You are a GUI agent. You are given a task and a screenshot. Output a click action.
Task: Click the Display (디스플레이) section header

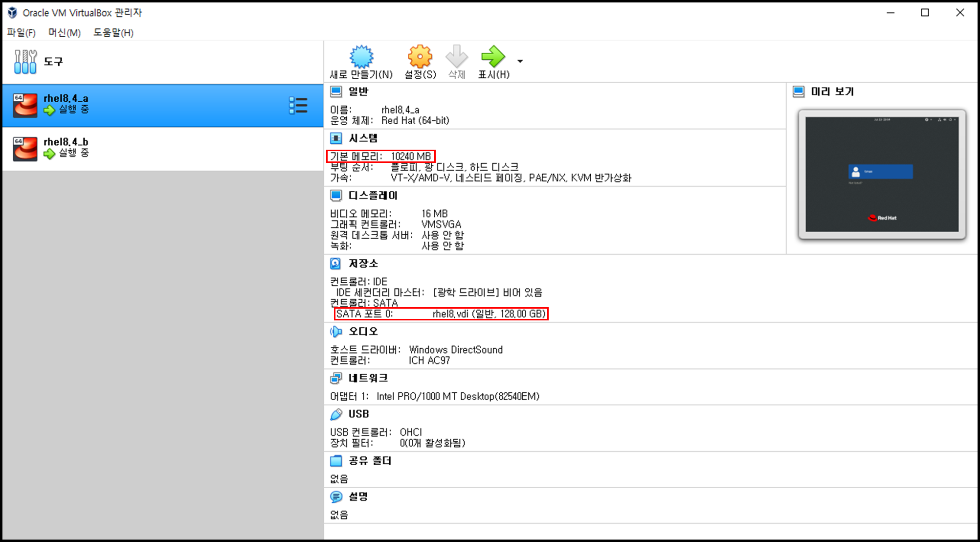(x=373, y=196)
